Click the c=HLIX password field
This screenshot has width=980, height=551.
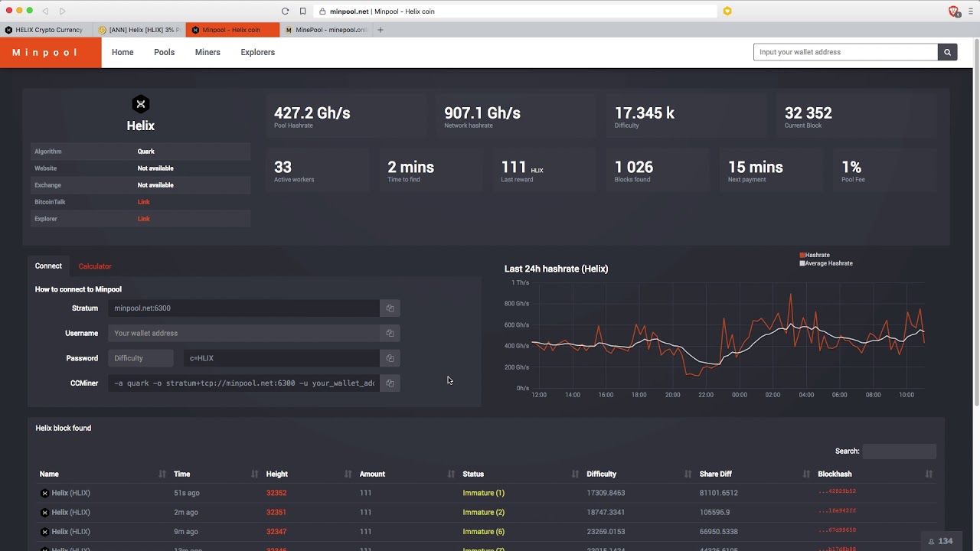point(281,358)
